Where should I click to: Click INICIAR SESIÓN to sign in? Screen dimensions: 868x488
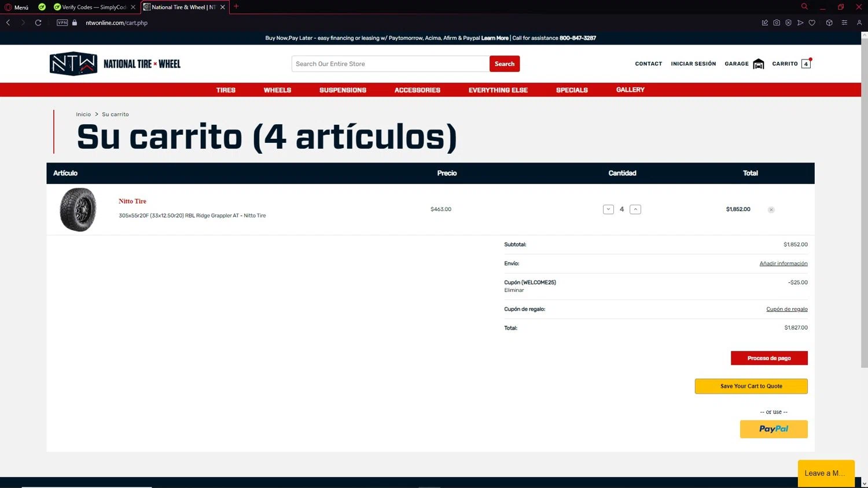tap(693, 64)
